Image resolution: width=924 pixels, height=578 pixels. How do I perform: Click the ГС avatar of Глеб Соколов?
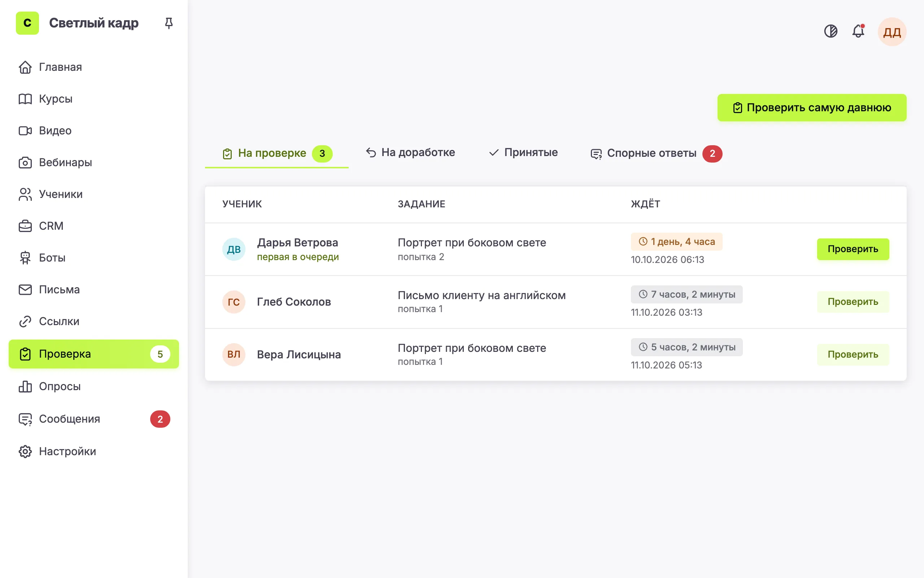click(x=234, y=302)
